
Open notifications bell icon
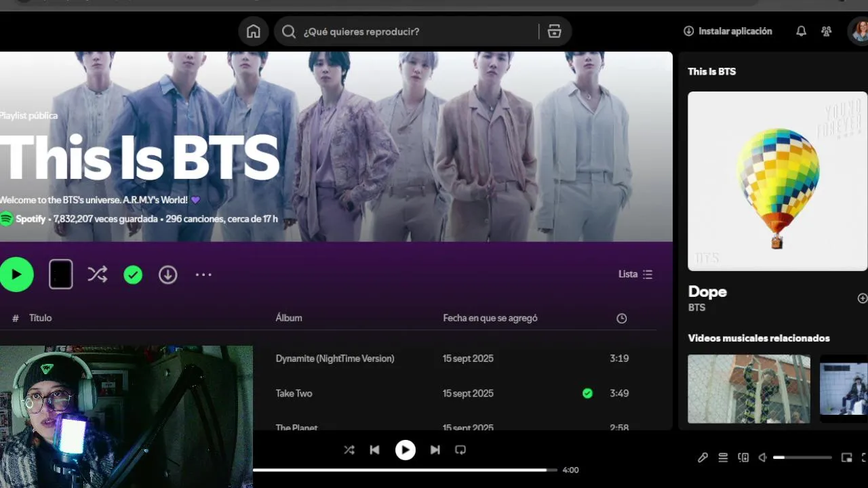coord(801,31)
